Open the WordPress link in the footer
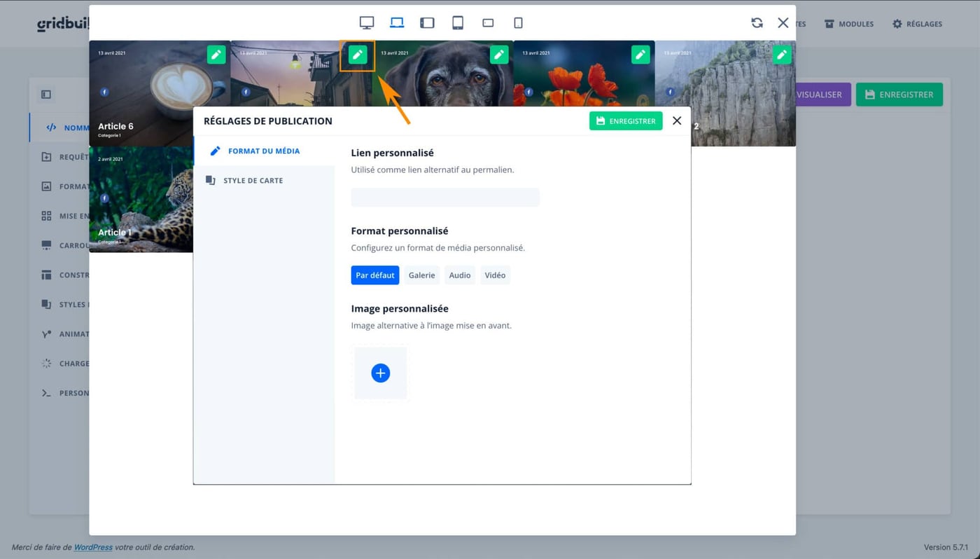The width and height of the screenshot is (980, 559). [x=93, y=547]
